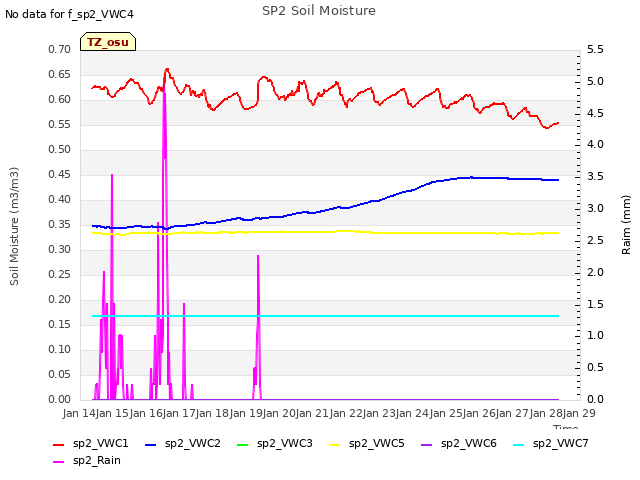
Task: Click the red sp2_VWC1 legend swatch
Action: click(x=59, y=444)
